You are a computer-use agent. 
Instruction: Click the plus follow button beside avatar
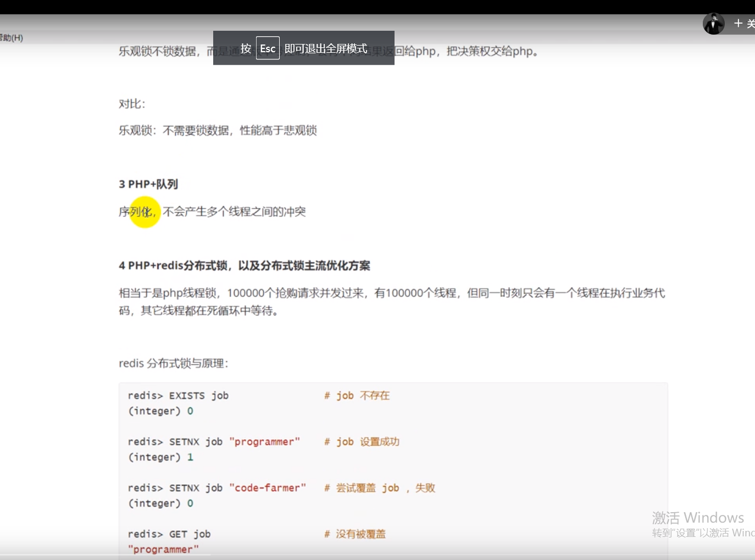(x=744, y=24)
